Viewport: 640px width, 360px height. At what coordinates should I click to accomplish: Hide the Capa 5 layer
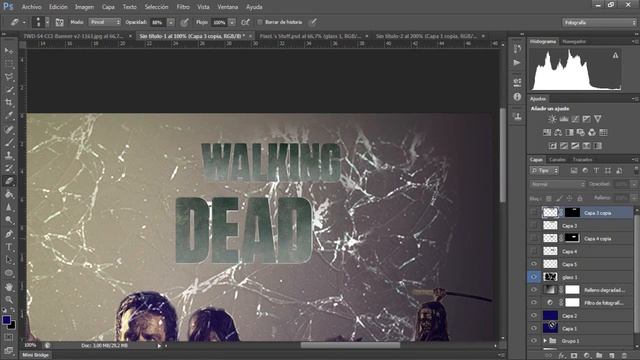(533, 264)
